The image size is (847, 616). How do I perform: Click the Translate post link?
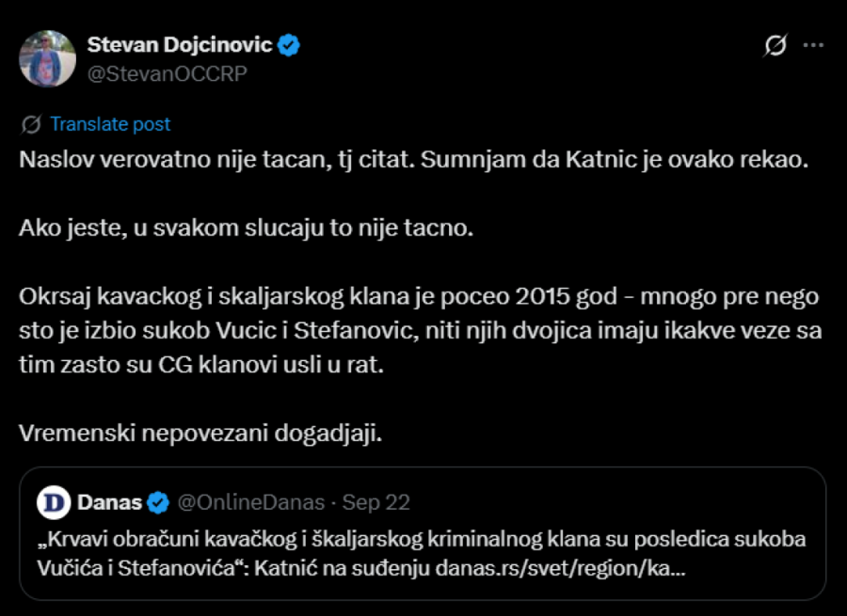point(111,123)
